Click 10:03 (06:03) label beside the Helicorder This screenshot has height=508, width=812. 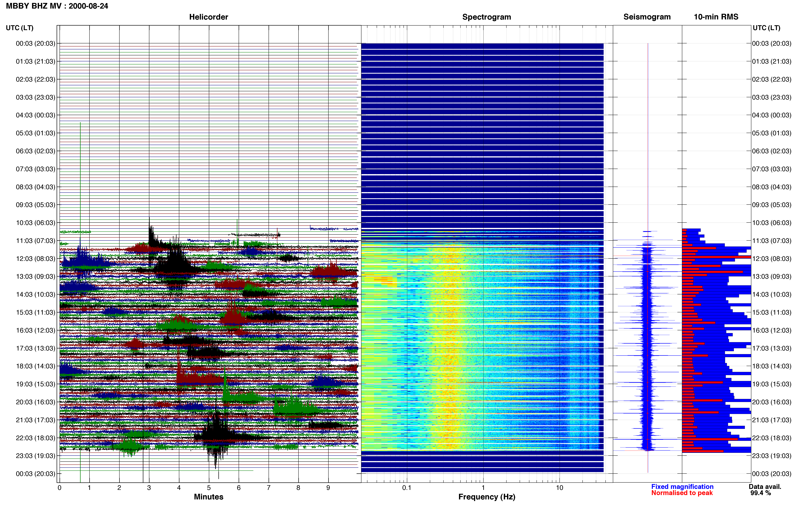(x=36, y=223)
